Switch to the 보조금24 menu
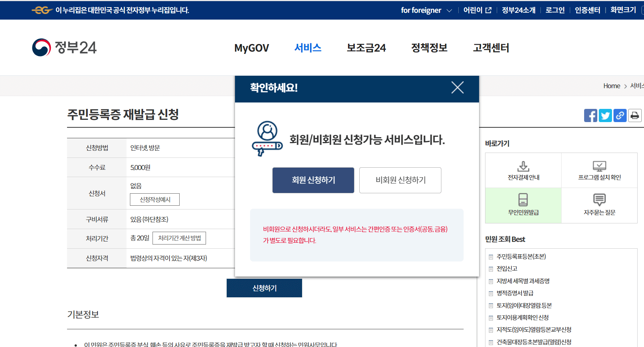Image resolution: width=644 pixels, height=347 pixels. [x=366, y=48]
